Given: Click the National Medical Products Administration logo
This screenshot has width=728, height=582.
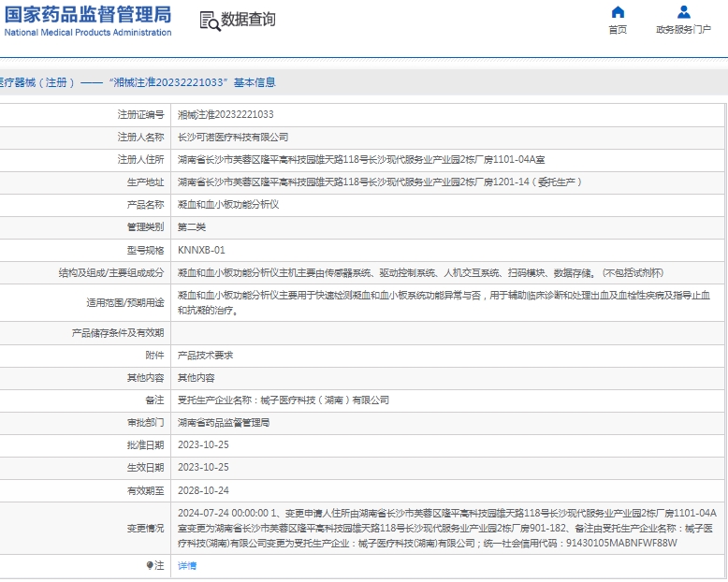Looking at the screenshot, I should click(x=88, y=21).
